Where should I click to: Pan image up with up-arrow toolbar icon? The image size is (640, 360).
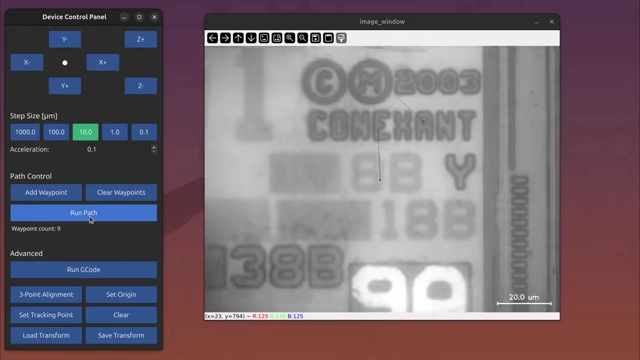coord(238,38)
